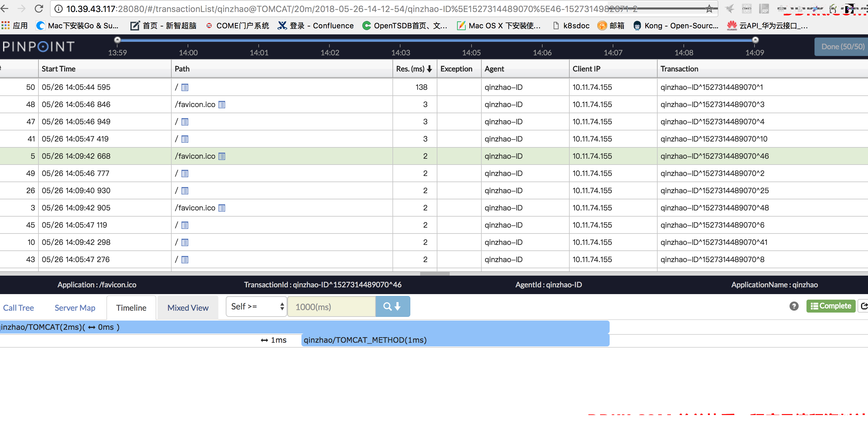
Task: Click the PINPOINT logo
Action: pos(38,46)
